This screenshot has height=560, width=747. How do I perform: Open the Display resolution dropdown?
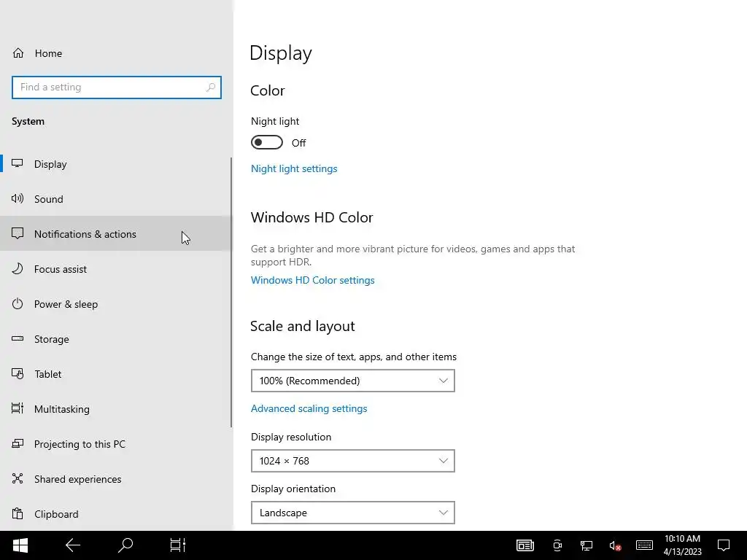click(352, 461)
